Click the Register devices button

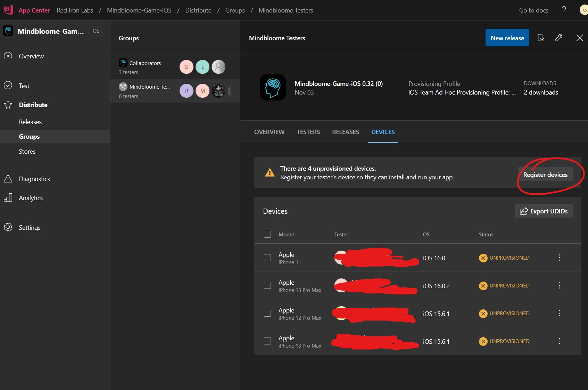[x=545, y=175]
